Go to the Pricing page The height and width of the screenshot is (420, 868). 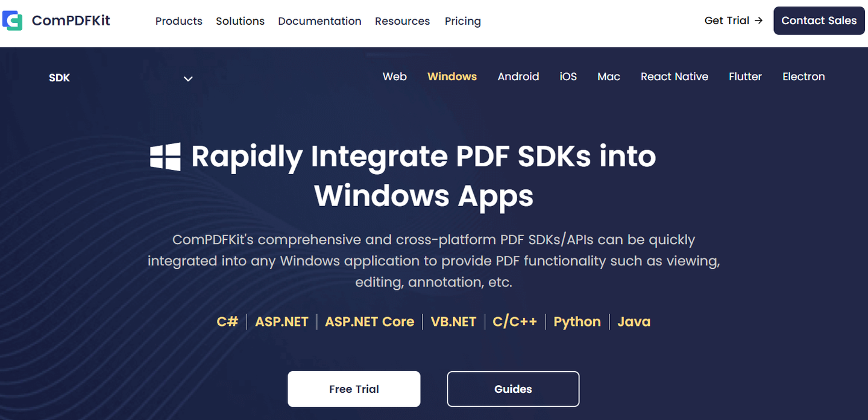[463, 21]
